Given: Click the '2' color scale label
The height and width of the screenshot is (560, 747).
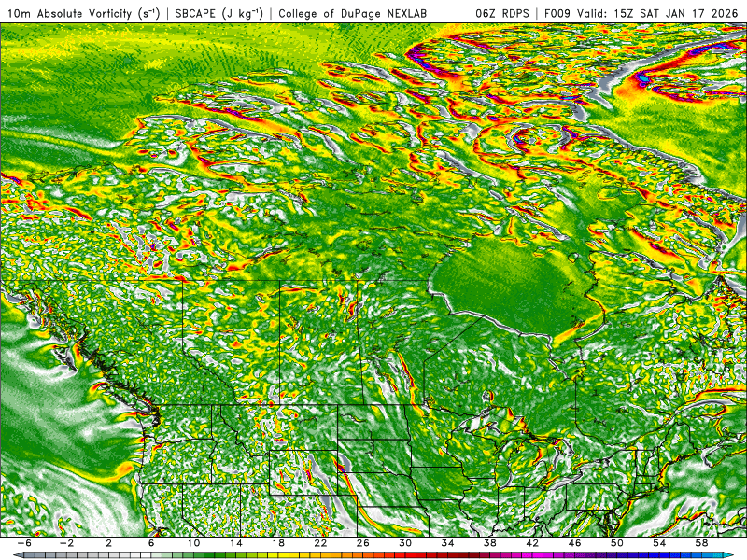Looking at the screenshot, I should point(109,543).
